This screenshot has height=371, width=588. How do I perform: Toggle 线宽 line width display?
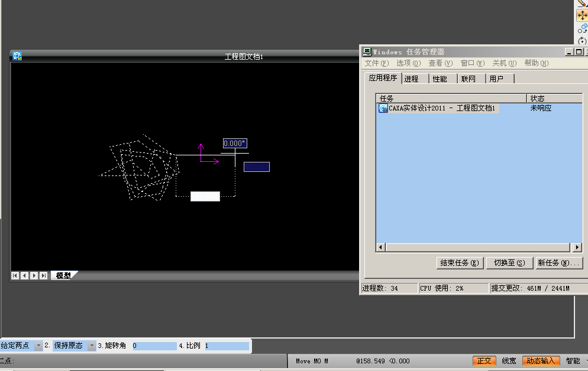coord(509,361)
